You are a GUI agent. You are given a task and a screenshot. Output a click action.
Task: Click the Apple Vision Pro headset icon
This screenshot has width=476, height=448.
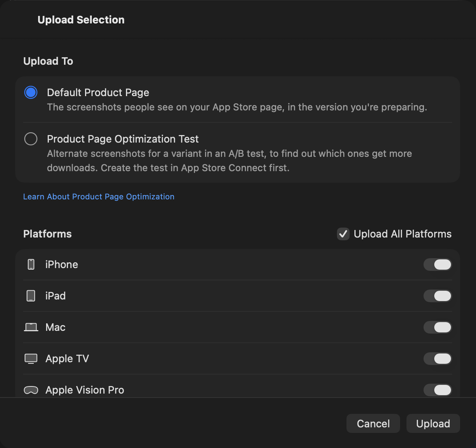[x=31, y=390]
